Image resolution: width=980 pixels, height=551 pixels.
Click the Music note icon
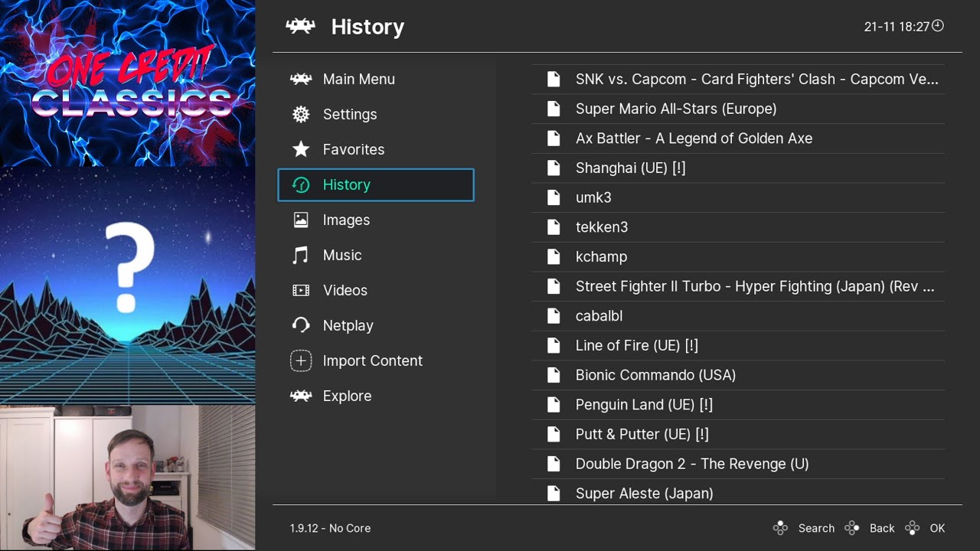pos(301,256)
